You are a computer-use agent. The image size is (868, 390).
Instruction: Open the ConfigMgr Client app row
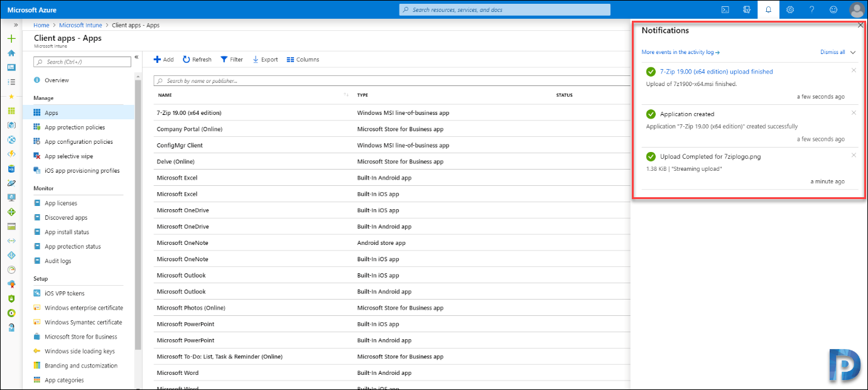pyautogui.click(x=393, y=145)
